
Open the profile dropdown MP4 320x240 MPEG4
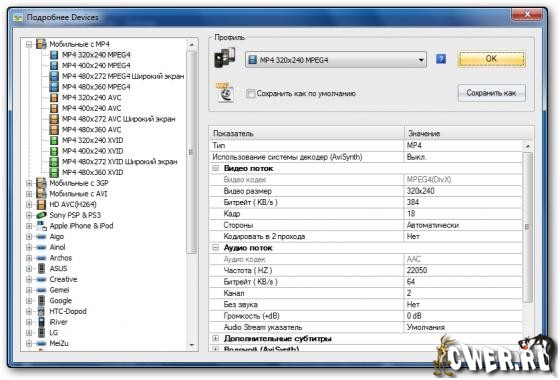[x=336, y=60]
